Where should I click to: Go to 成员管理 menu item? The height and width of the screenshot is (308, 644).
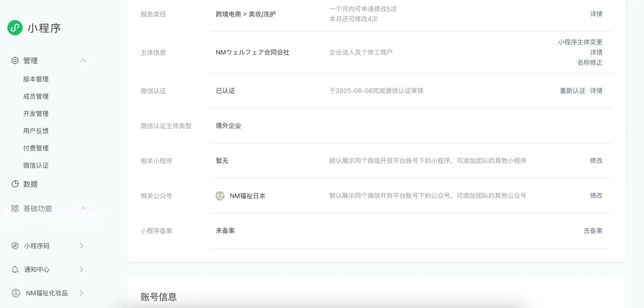pyautogui.click(x=36, y=96)
